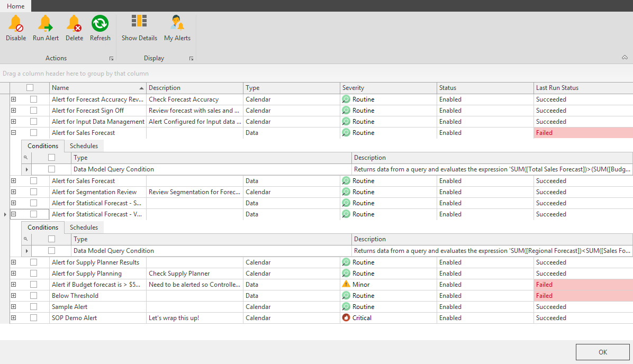
Task: Sort by Last Run Status column header
Action: pos(583,88)
